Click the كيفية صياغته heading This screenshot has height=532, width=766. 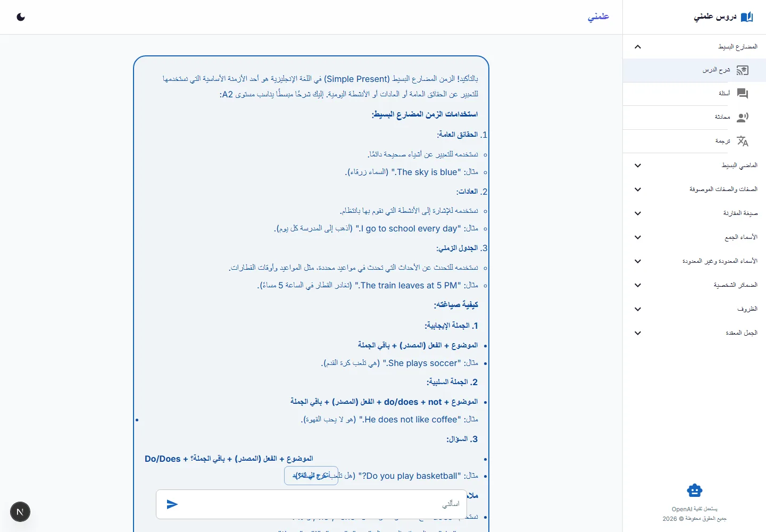pos(456,305)
